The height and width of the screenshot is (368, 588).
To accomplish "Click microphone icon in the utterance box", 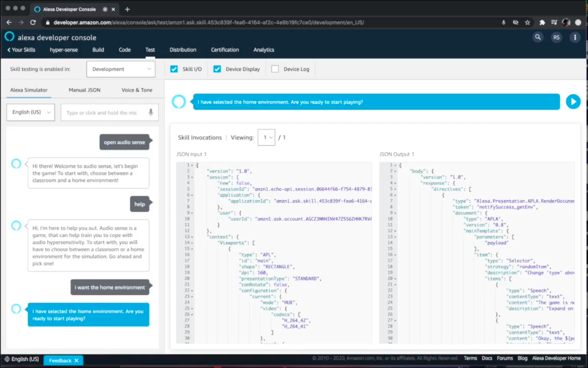I will [x=151, y=112].
